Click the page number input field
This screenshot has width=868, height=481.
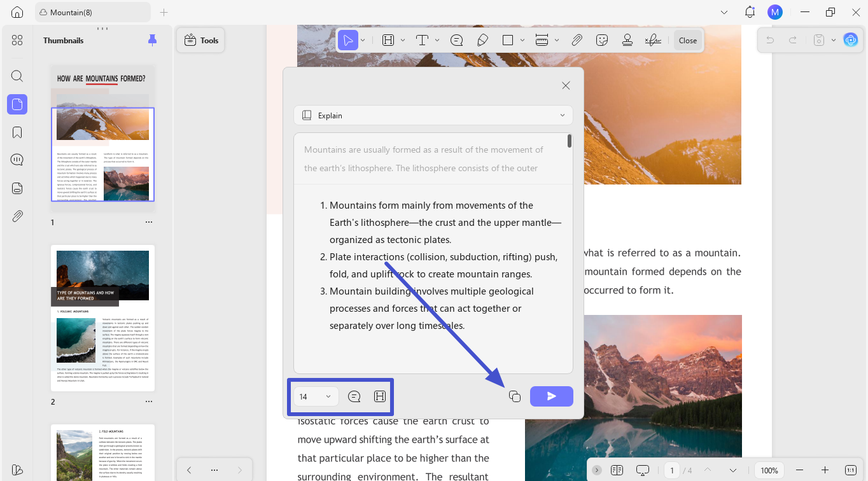672,470
